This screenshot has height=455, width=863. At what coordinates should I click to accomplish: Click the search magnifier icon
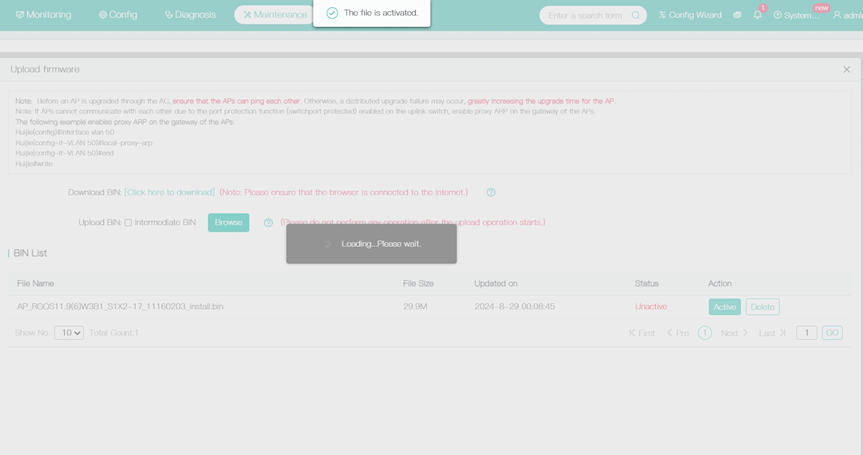[636, 15]
